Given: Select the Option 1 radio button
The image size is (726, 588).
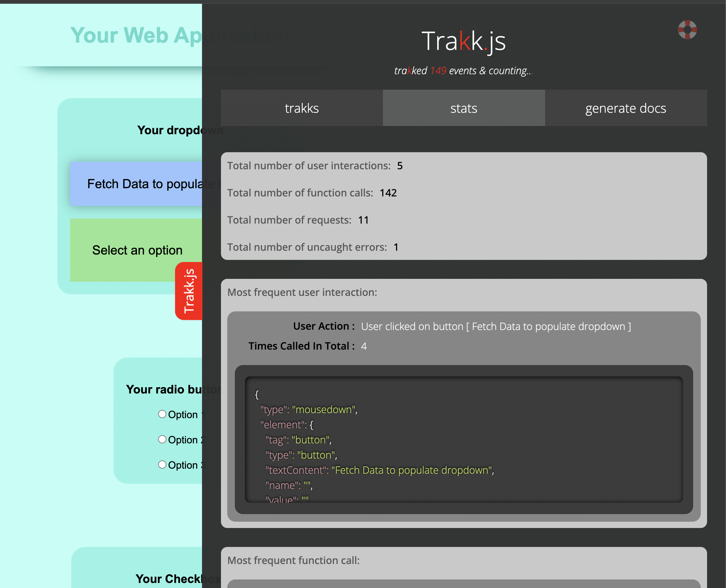Looking at the screenshot, I should 162,414.
